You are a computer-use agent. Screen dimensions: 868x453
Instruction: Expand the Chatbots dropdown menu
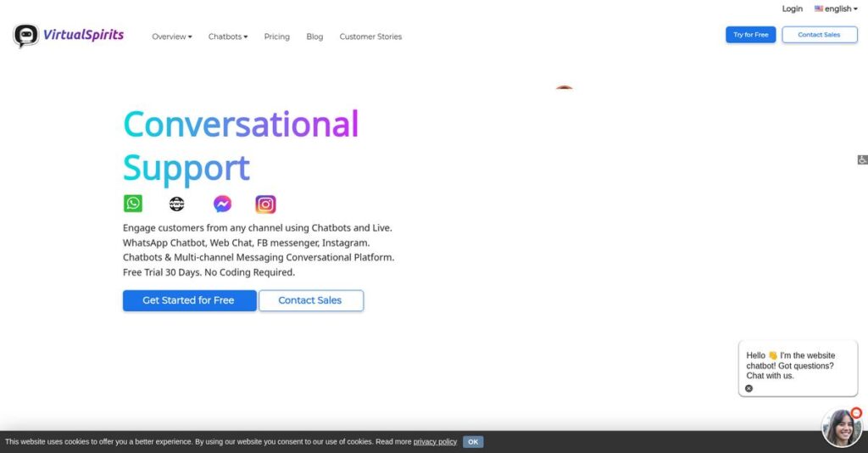point(228,36)
